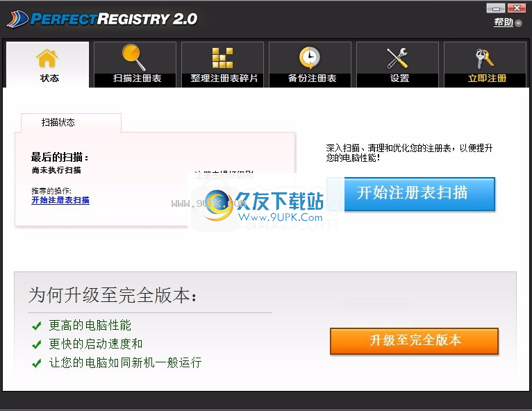Click the yellow blocks defragment icon
The height and width of the screenshot is (411, 532).
(x=222, y=58)
